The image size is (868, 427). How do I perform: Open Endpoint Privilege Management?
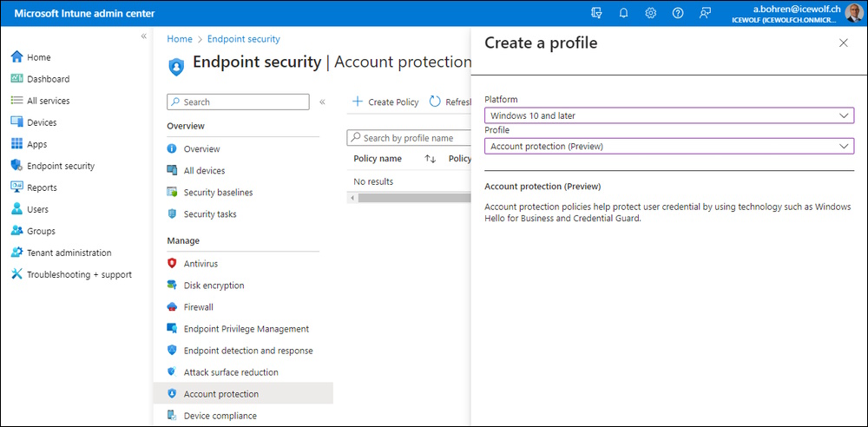coord(247,328)
